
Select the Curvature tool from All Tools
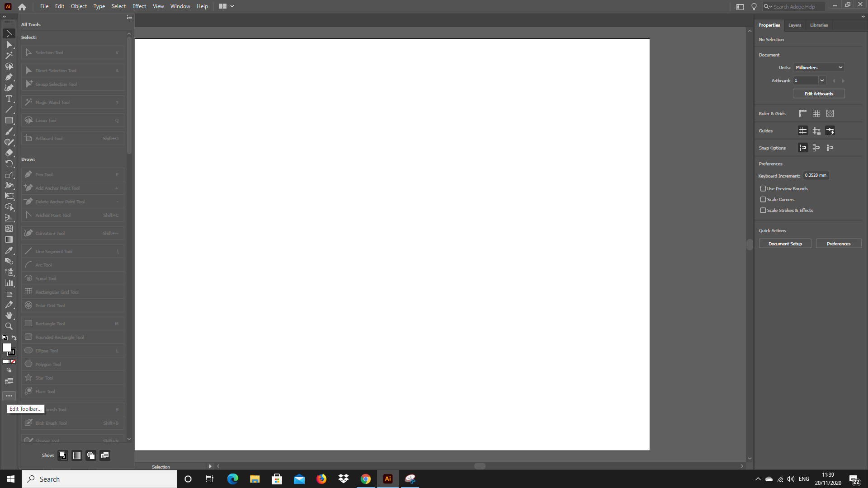coord(72,233)
